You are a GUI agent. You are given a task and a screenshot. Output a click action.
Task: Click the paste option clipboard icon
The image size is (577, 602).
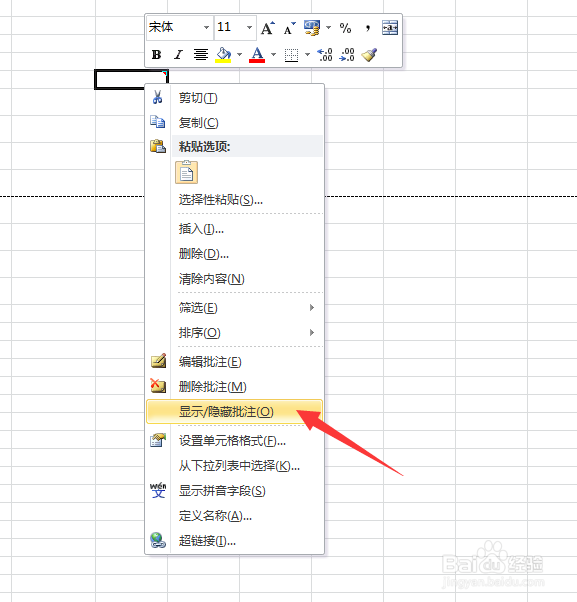pos(187,172)
